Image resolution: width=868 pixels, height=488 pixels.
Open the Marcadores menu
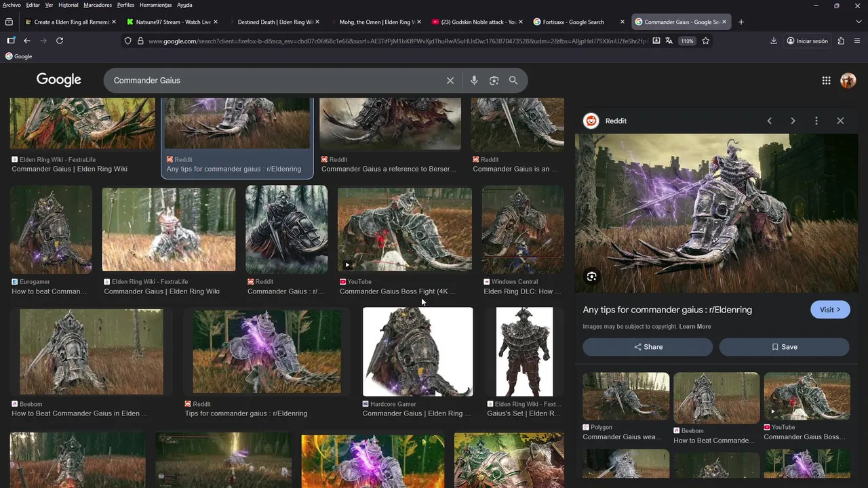coord(98,5)
